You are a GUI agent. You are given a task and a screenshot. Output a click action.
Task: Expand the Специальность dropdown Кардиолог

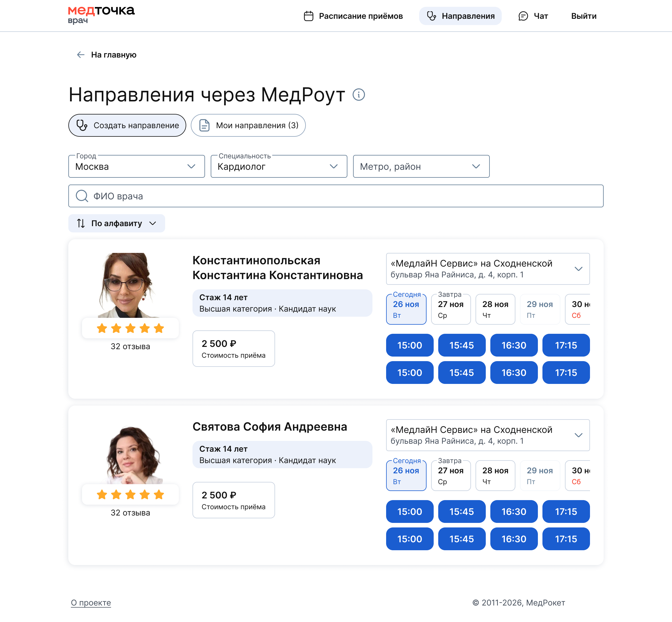point(279,166)
